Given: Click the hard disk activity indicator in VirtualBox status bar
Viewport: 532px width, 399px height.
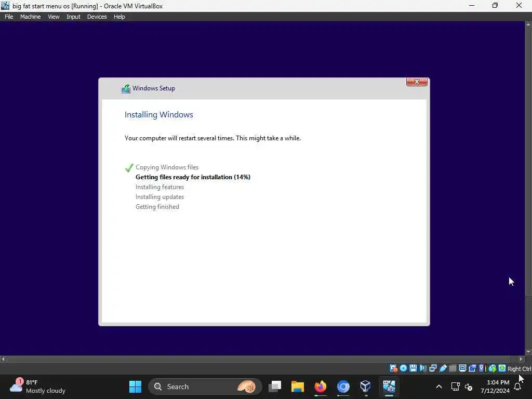Looking at the screenshot, I should pyautogui.click(x=393, y=368).
